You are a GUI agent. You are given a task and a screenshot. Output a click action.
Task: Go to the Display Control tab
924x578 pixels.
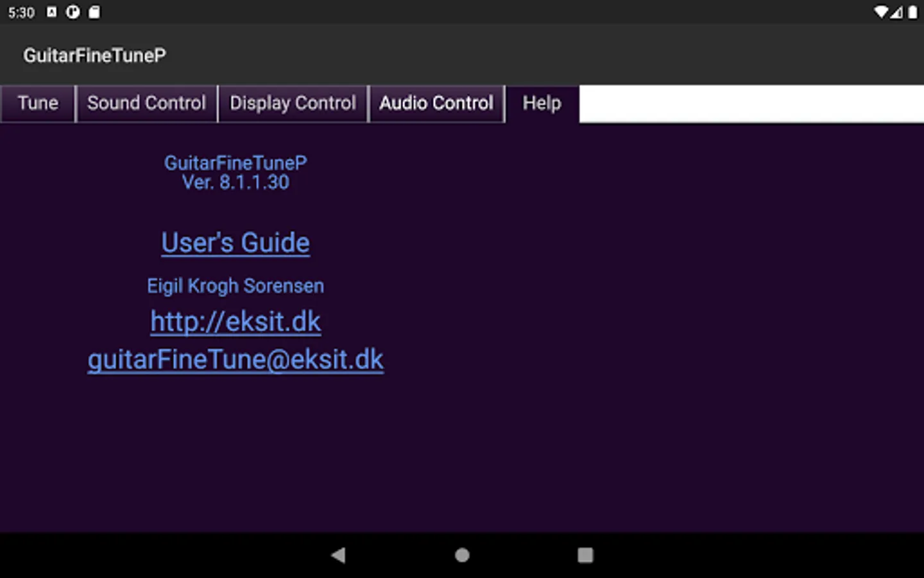click(x=293, y=103)
